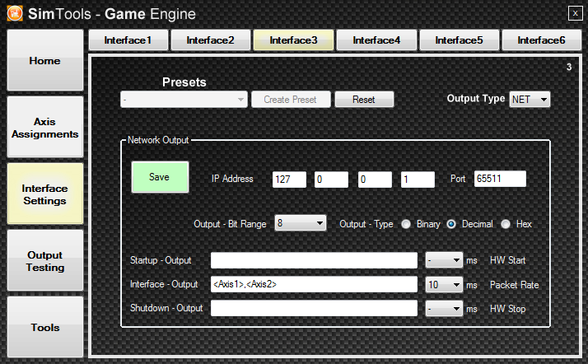This screenshot has width=588, height=364.
Task: Select the Decimal output type
Action: coord(451,224)
